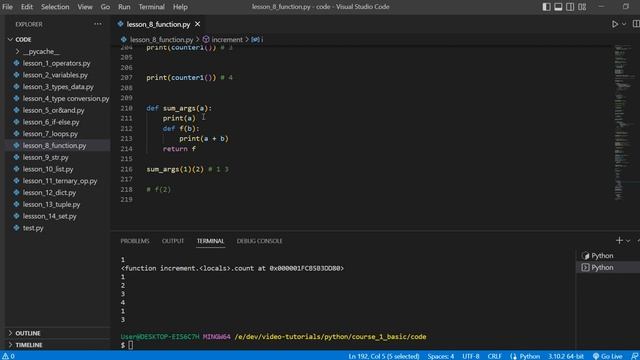Toggle secondary side bar layout icon

coord(570,7)
